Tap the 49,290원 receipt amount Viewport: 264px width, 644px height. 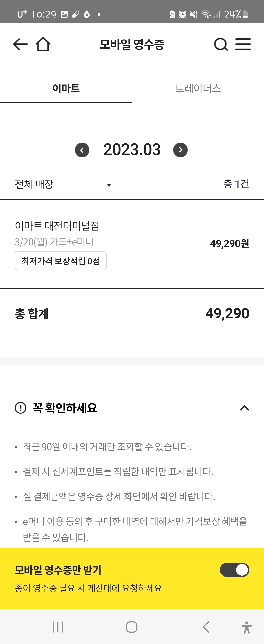(x=230, y=243)
